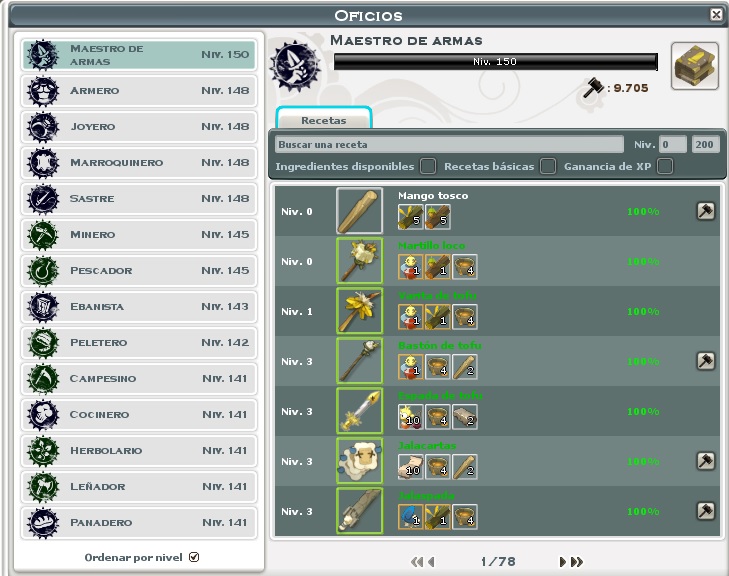
Task: Click the Espada de tofu sword icon
Action: 359,411
